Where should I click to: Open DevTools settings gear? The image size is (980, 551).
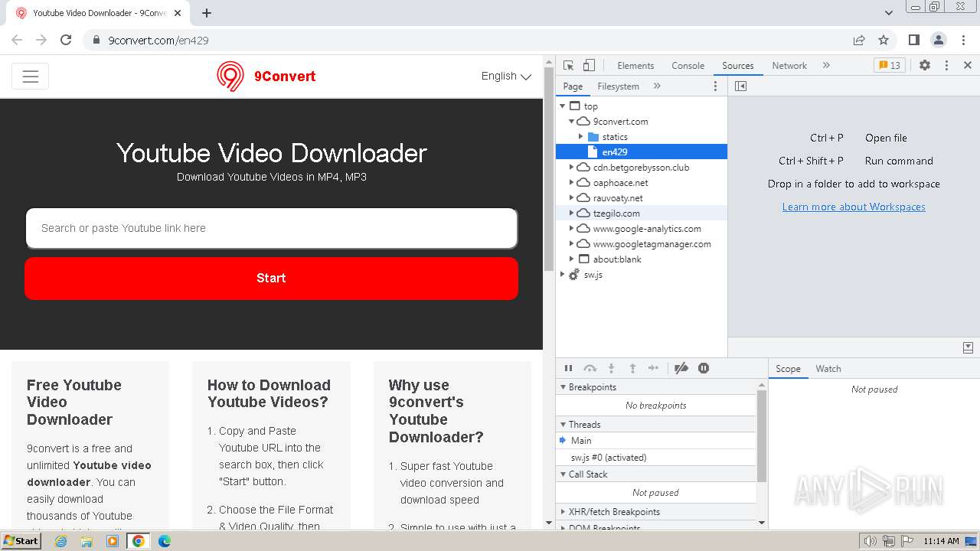click(925, 66)
